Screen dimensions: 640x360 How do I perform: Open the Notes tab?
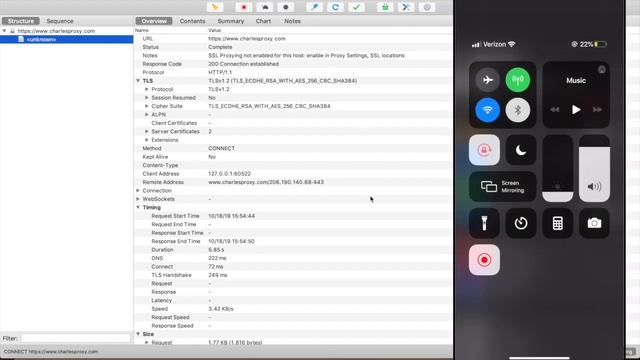(292, 21)
